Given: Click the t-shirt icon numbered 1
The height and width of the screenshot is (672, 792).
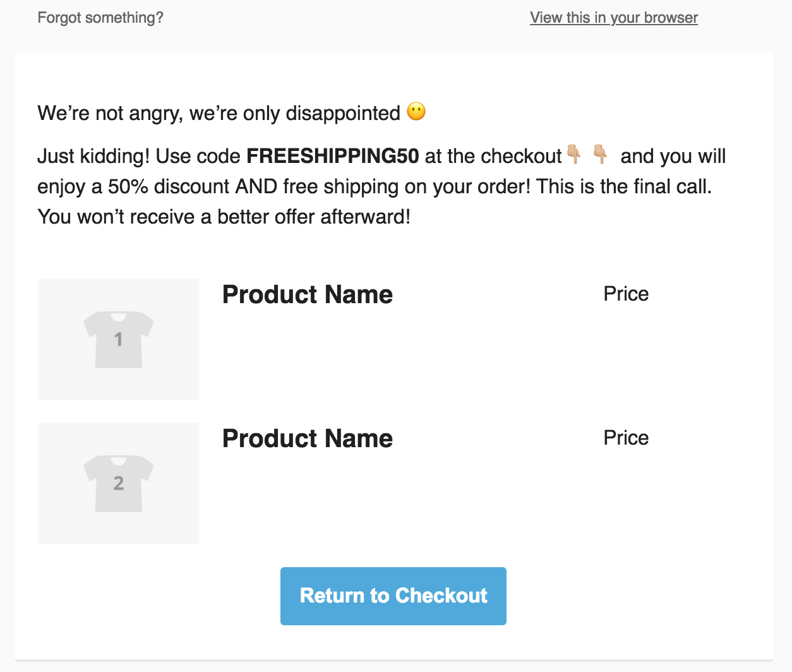Looking at the screenshot, I should point(119,339).
